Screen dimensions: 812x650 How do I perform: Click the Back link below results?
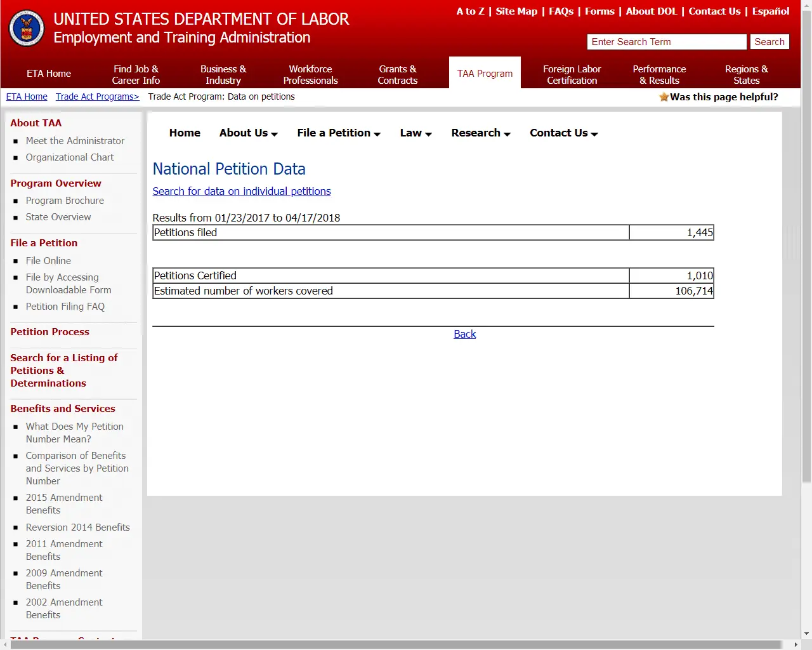pyautogui.click(x=464, y=335)
